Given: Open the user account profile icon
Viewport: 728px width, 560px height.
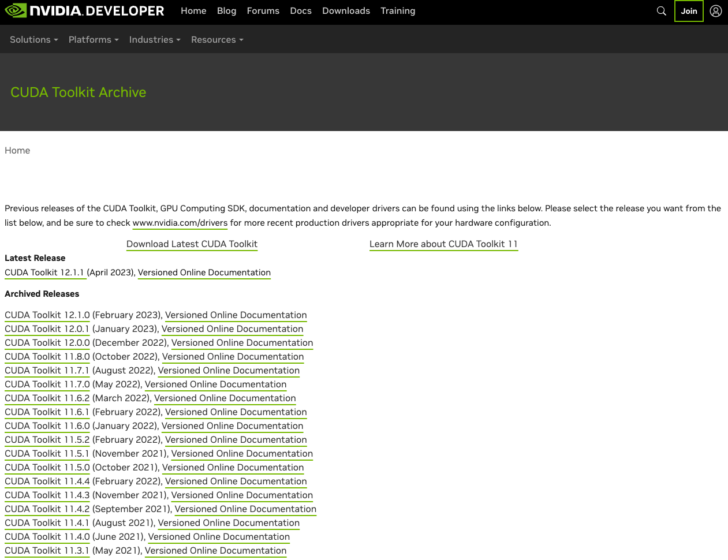Looking at the screenshot, I should tap(716, 11).
